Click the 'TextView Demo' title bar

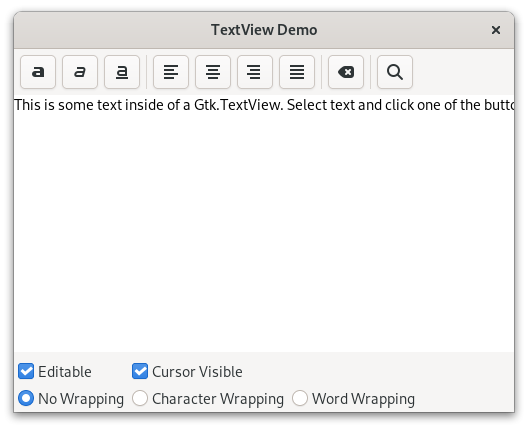pyautogui.click(x=264, y=30)
